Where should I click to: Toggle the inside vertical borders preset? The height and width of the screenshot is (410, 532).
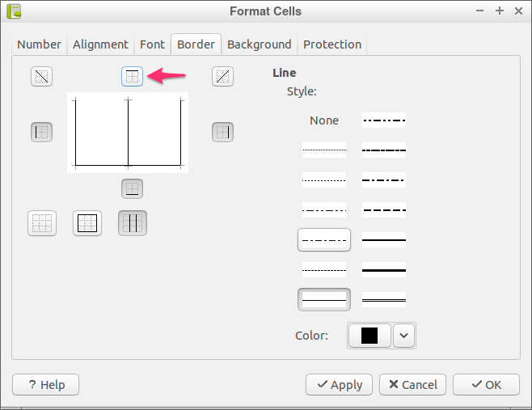pyautogui.click(x=133, y=223)
